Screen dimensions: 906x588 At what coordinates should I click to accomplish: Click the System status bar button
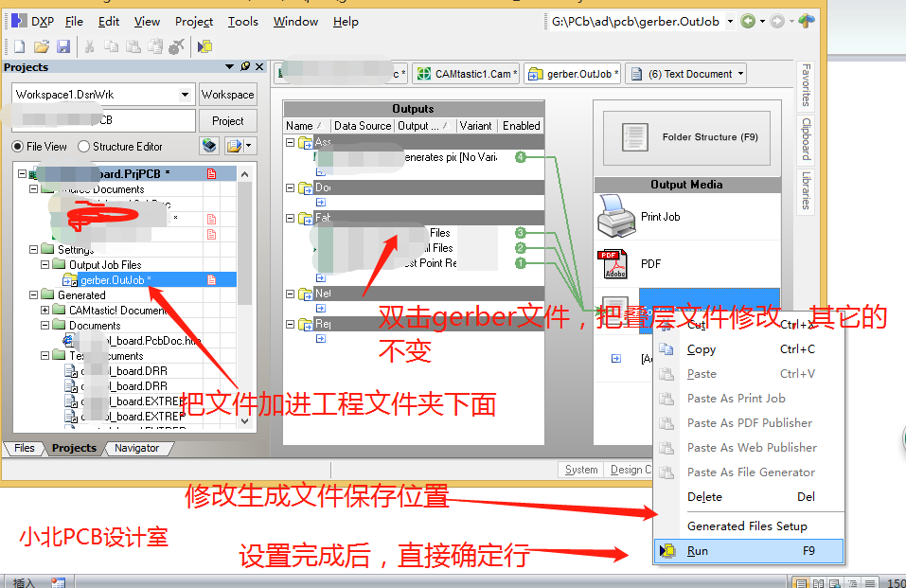pyautogui.click(x=581, y=470)
